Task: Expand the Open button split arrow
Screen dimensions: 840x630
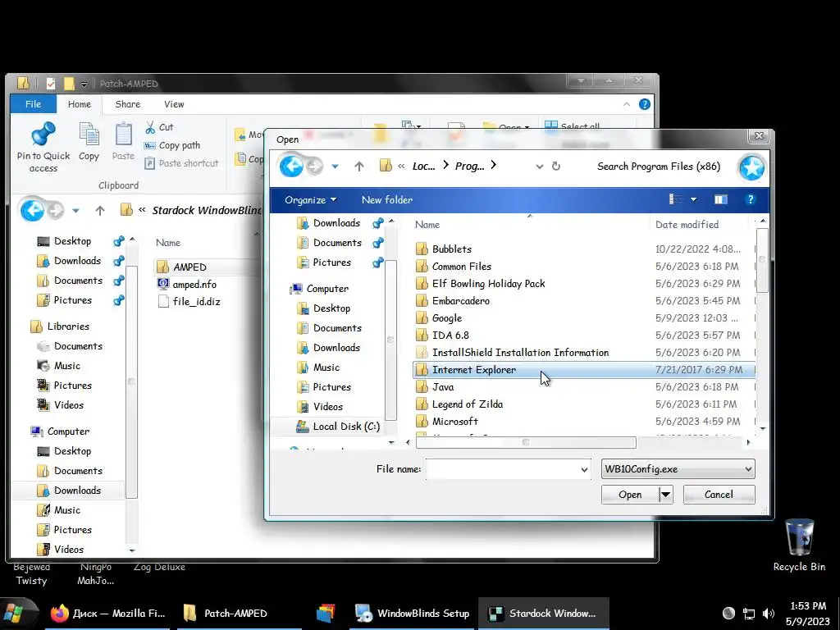Action: 665,495
